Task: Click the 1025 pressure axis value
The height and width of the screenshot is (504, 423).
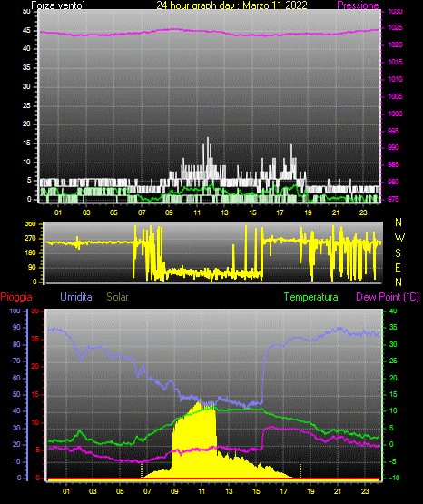Action: point(395,27)
